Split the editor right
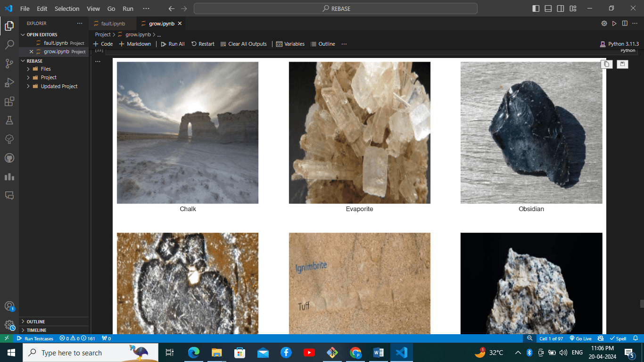 (625, 23)
